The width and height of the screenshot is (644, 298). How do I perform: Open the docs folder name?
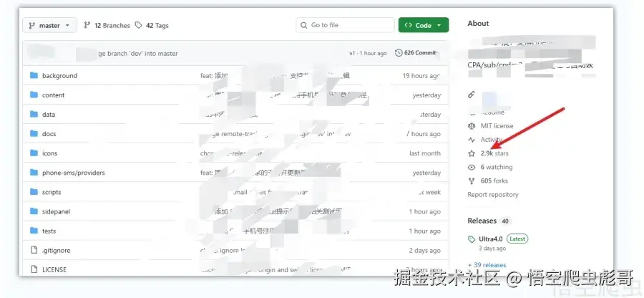[x=49, y=133]
